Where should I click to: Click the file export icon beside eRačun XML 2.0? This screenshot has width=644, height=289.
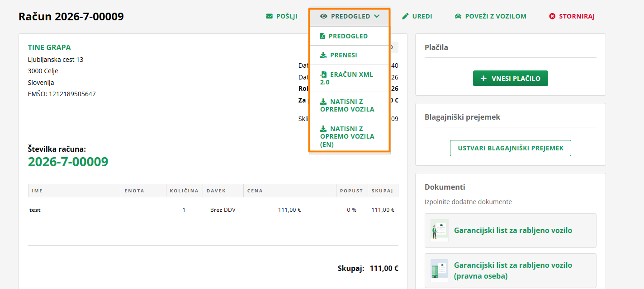coord(323,75)
